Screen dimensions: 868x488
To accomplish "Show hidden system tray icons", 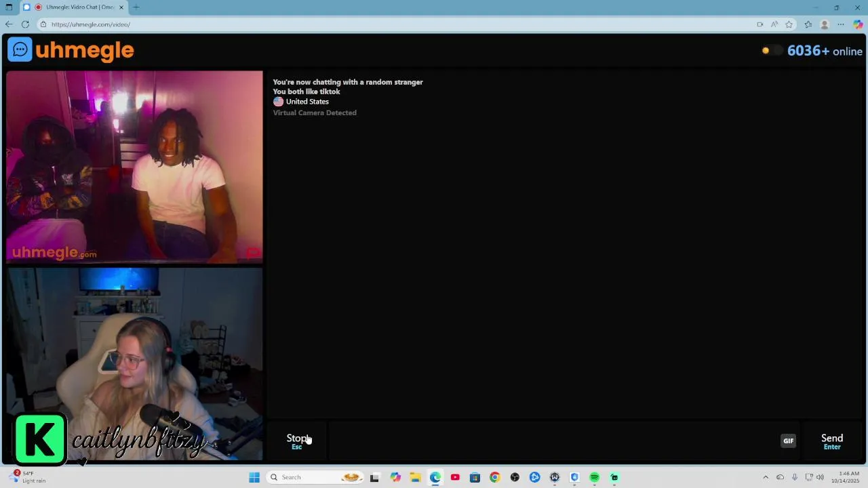I will point(766,477).
